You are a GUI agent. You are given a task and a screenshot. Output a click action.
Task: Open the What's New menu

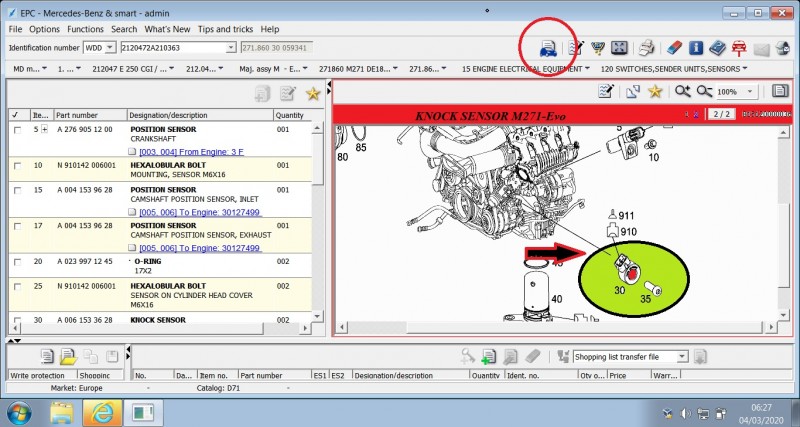click(167, 29)
